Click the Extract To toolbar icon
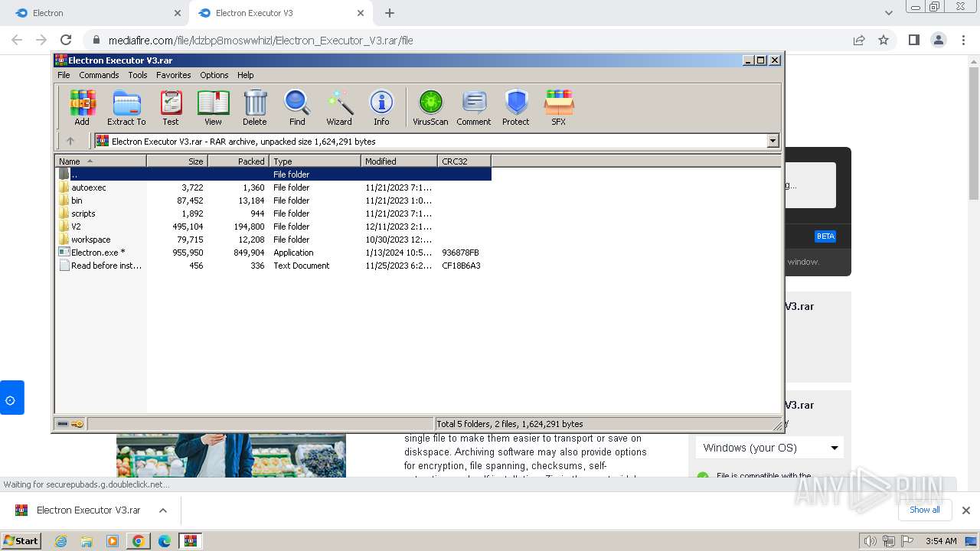 pyautogui.click(x=126, y=107)
